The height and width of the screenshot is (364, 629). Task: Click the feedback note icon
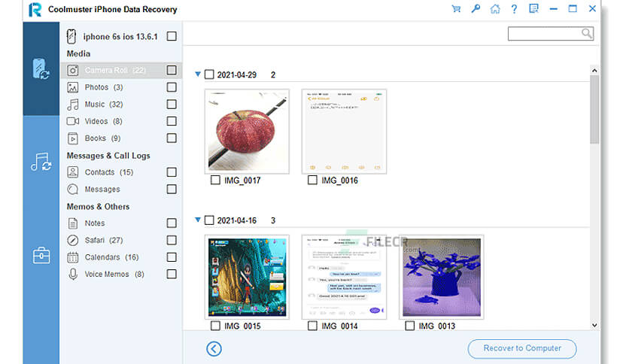coord(534,9)
